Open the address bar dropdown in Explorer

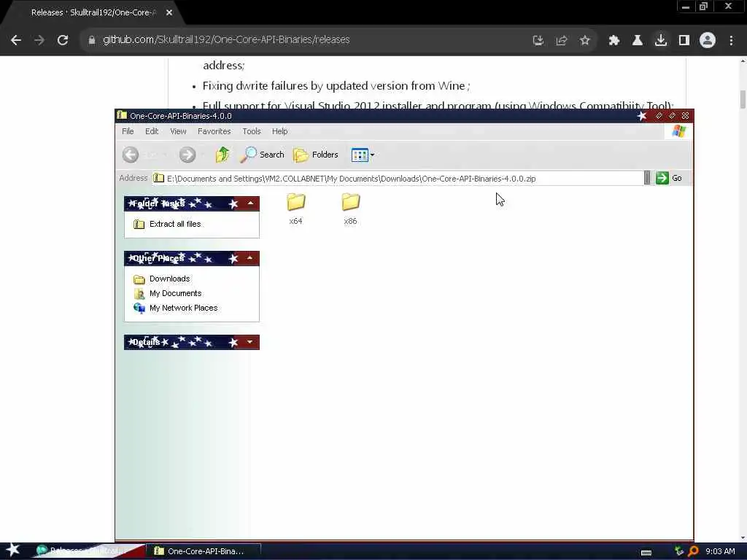tap(647, 178)
